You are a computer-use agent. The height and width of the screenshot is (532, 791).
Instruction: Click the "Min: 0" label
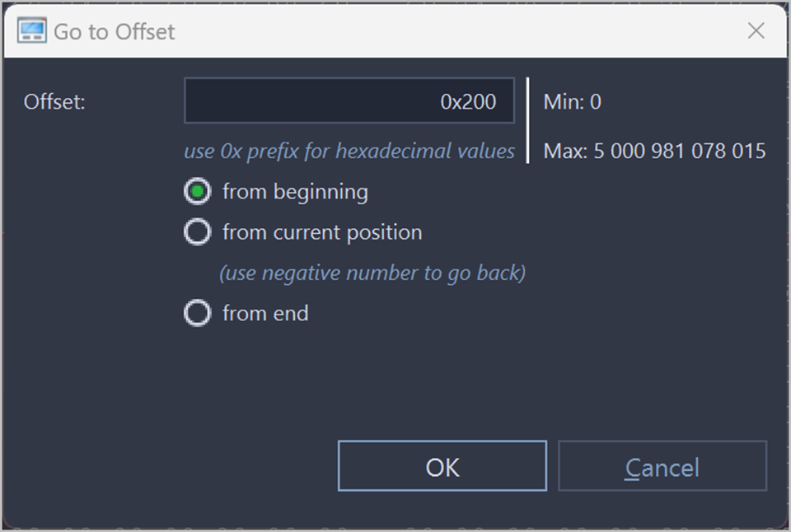(572, 102)
